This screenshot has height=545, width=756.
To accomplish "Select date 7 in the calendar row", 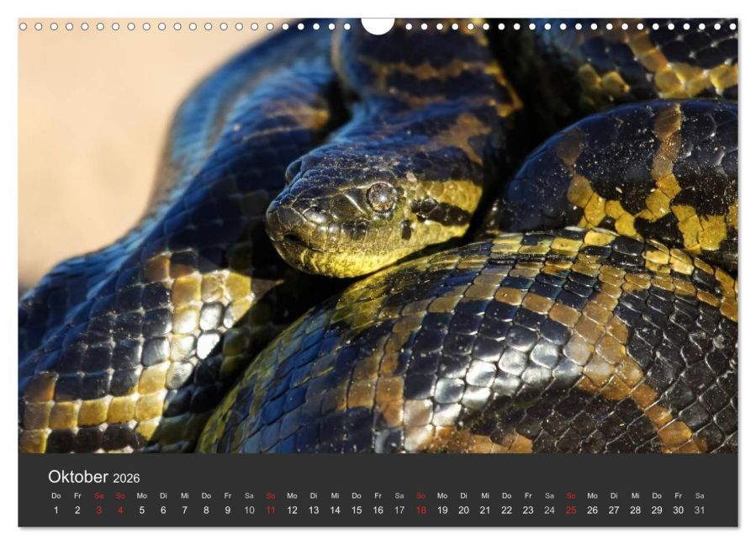I will coord(185,511).
